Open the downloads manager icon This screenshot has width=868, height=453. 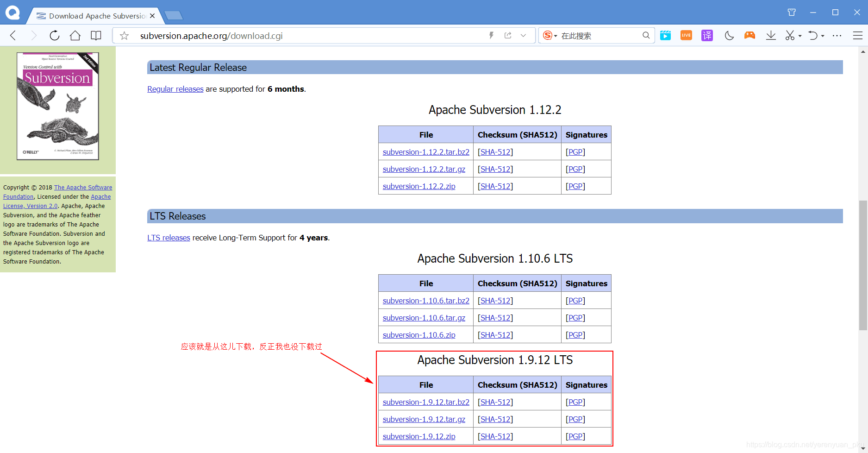tap(771, 36)
